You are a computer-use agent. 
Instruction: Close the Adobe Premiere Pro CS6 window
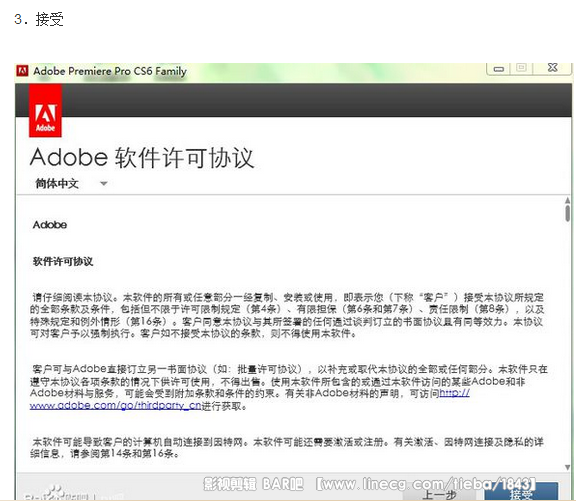(x=552, y=68)
